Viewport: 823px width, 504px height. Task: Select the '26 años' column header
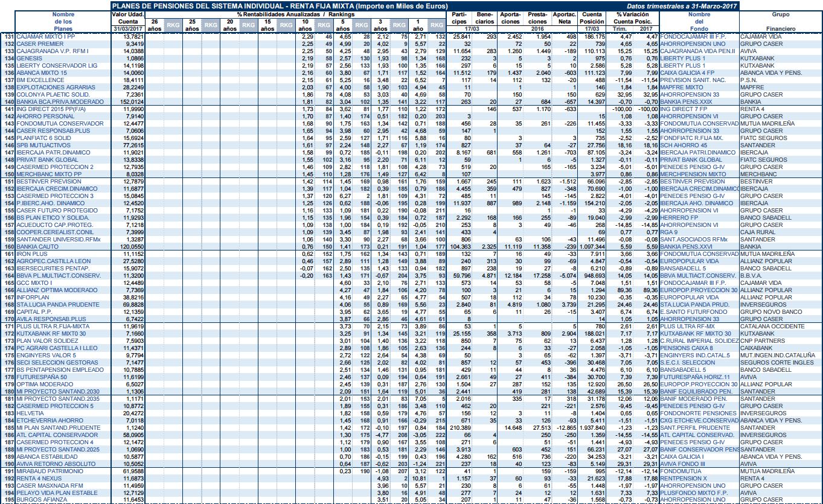point(155,25)
